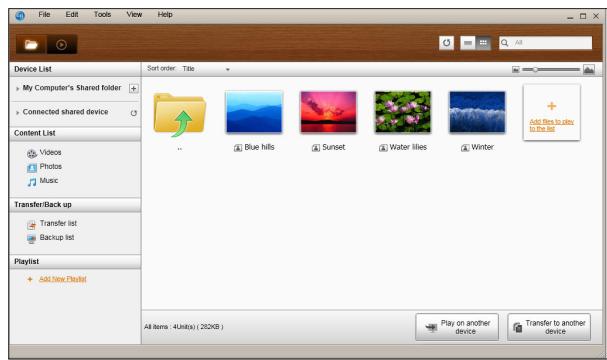Click the Content List header
This screenshot has height=360, width=607.
pyautogui.click(x=75, y=133)
